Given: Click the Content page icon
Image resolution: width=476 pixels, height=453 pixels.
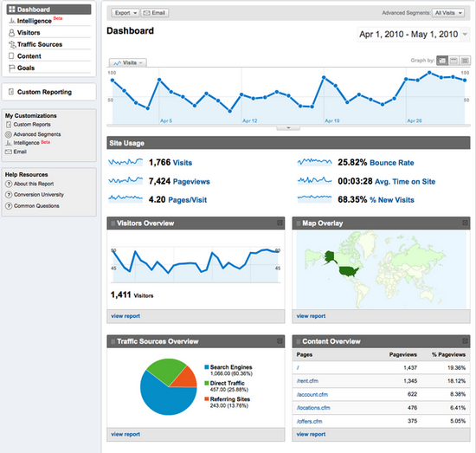Looking at the screenshot, I should pyautogui.click(x=11, y=56).
